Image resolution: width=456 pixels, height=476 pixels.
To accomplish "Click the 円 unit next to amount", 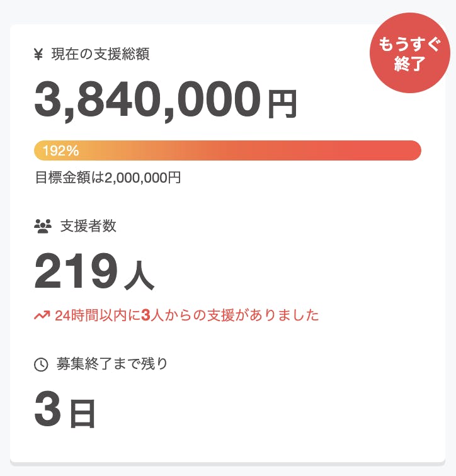I will coord(282,105).
